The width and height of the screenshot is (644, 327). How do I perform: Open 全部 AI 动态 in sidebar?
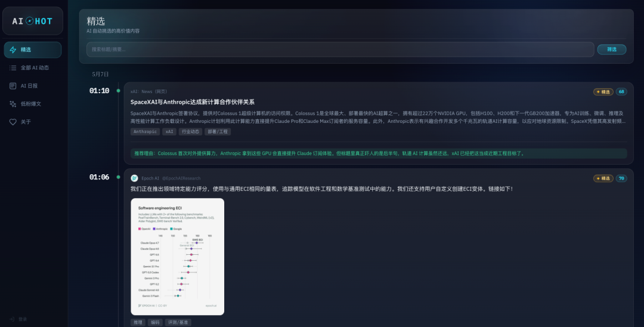coord(32,68)
